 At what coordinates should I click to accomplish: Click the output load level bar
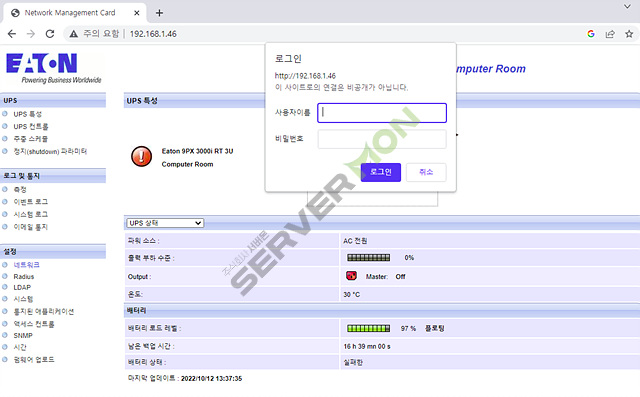[369, 257]
